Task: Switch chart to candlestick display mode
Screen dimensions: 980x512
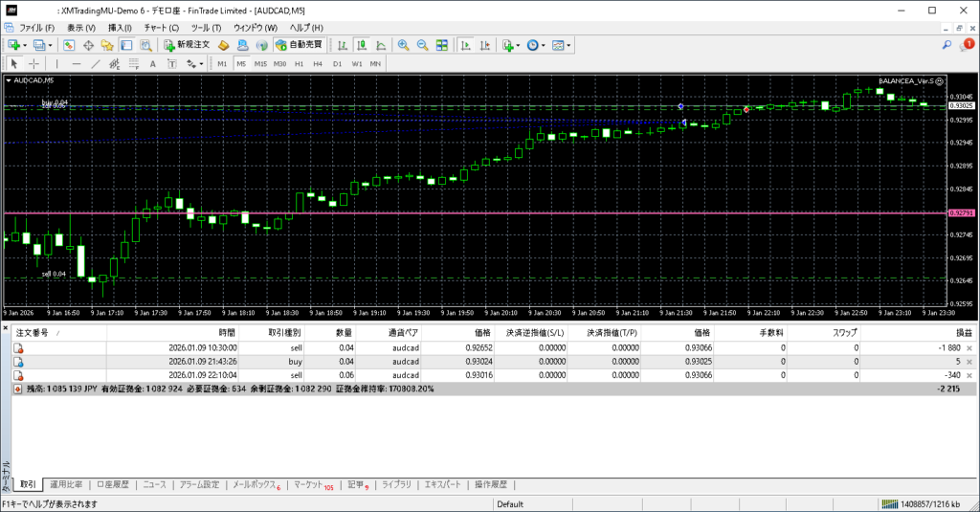Action: [x=364, y=45]
